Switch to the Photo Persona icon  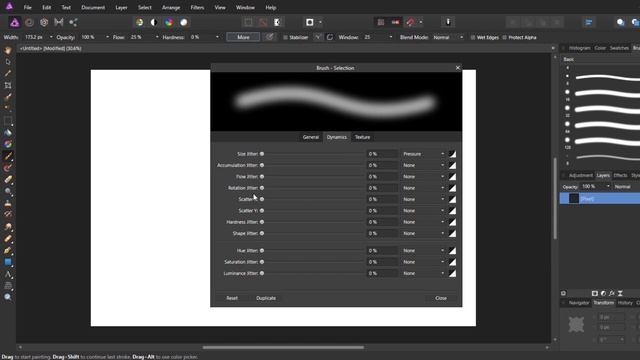tap(15, 22)
